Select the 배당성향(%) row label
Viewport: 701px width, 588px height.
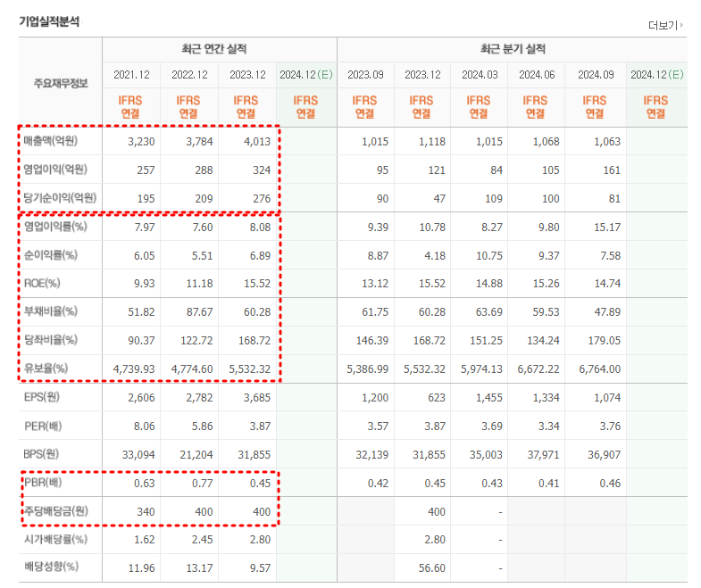tap(52, 567)
